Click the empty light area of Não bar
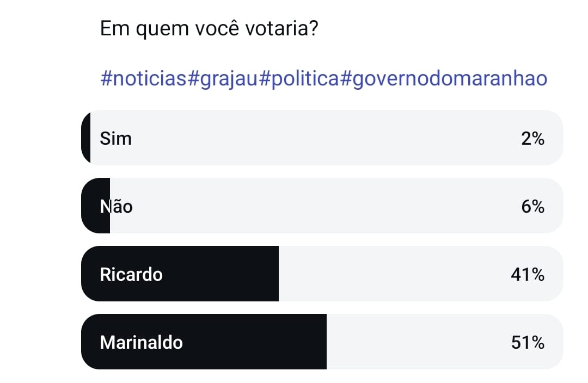 [327, 206]
